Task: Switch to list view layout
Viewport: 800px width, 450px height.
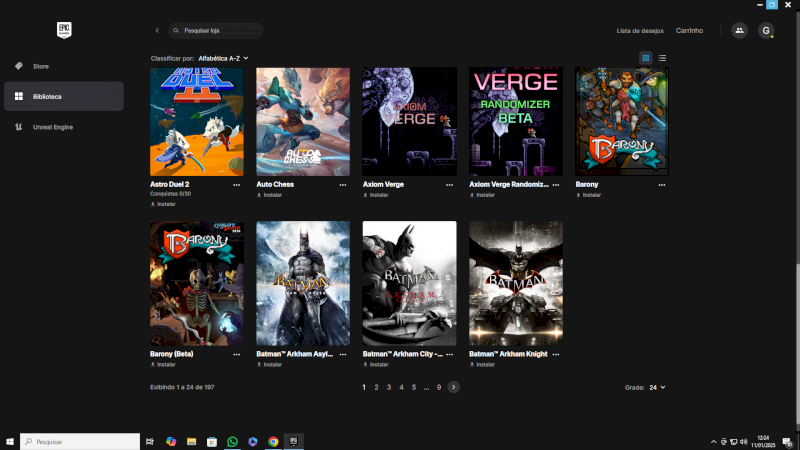Action: coord(662,58)
